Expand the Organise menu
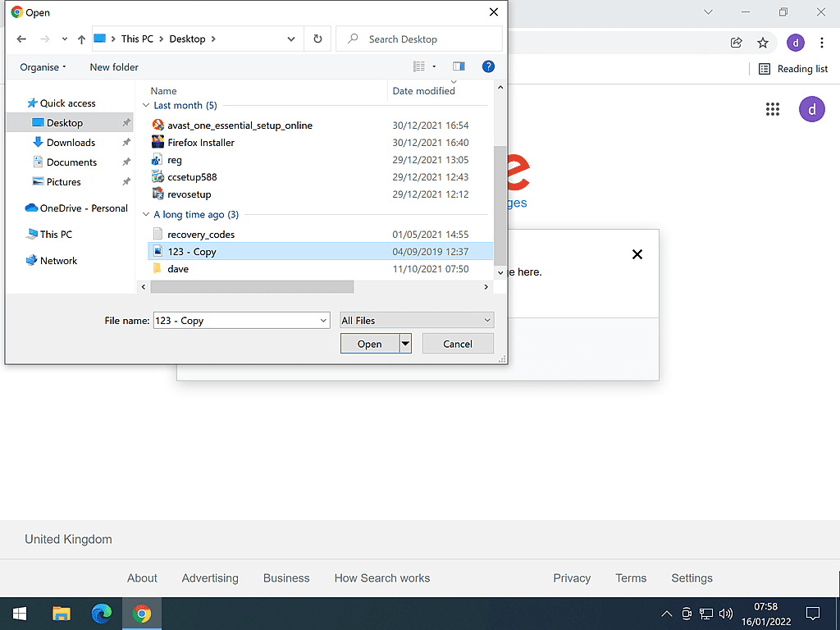This screenshot has height=630, width=840. click(43, 67)
